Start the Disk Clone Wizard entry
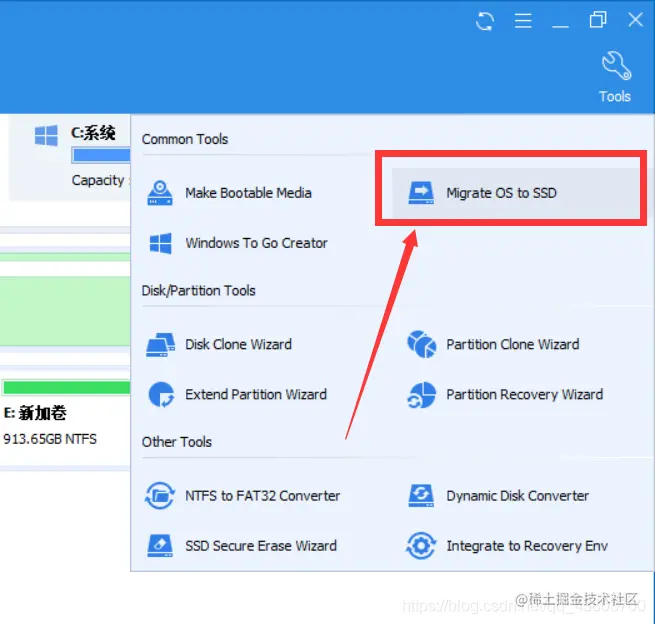The width and height of the screenshot is (655, 624). point(239,345)
